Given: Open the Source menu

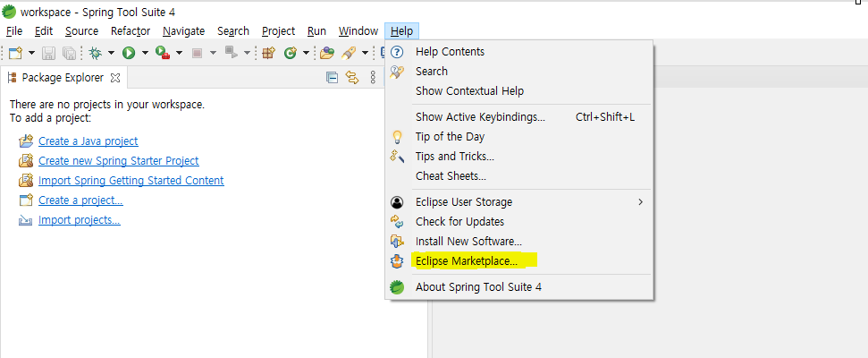Looking at the screenshot, I should (x=81, y=31).
